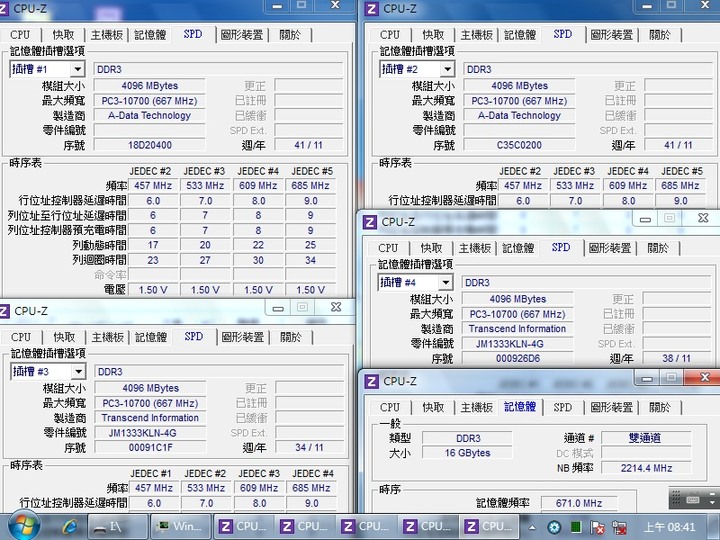The image size is (720, 540).
Task: Open the I:\ drive taskbar item
Action: [117, 527]
